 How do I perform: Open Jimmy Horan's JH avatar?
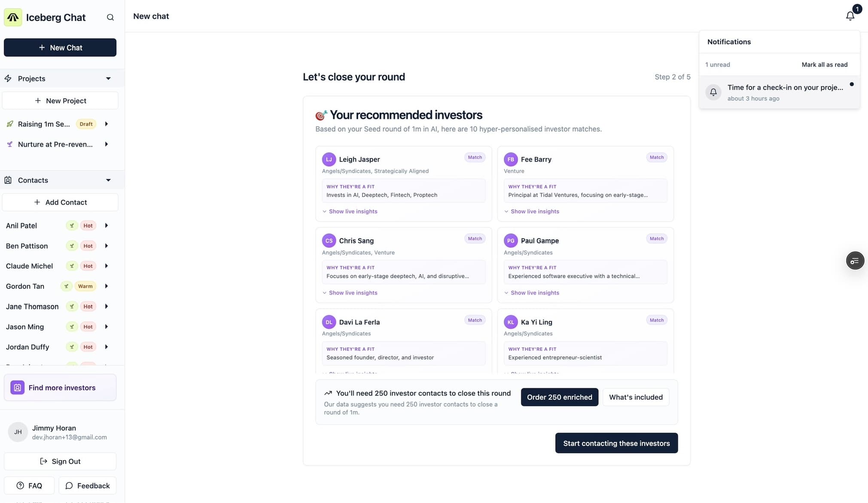pos(18,432)
